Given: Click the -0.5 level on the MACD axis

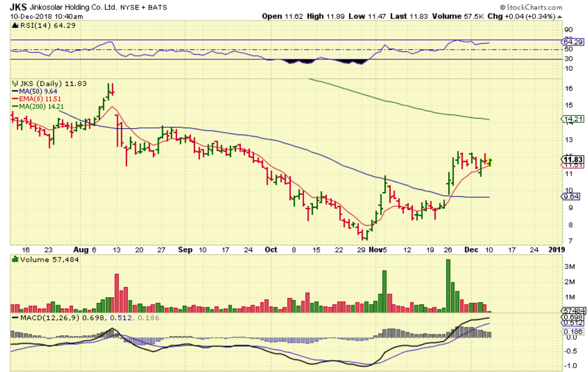Looking at the screenshot, I should [571, 351].
